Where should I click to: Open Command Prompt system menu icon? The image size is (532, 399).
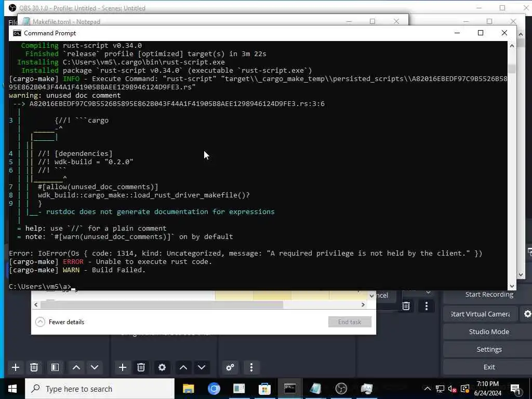point(17,33)
